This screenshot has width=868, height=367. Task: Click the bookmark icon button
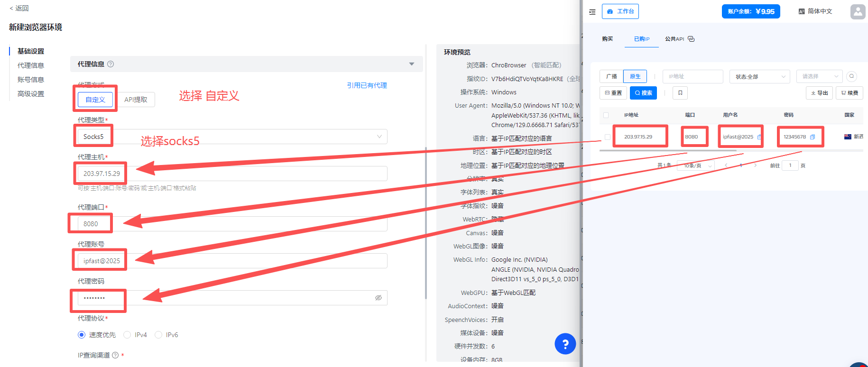point(680,93)
